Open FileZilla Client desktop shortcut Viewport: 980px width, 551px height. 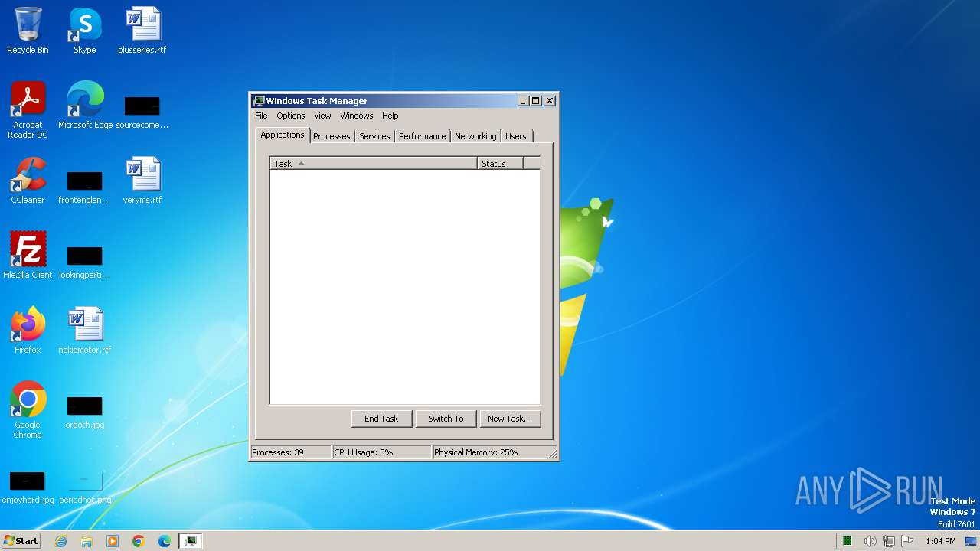[28, 256]
